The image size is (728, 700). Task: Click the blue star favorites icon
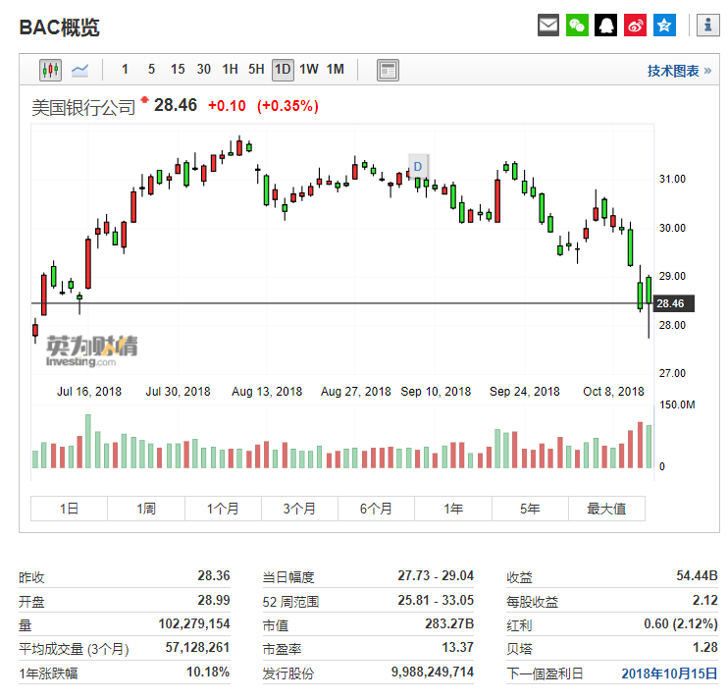(665, 26)
